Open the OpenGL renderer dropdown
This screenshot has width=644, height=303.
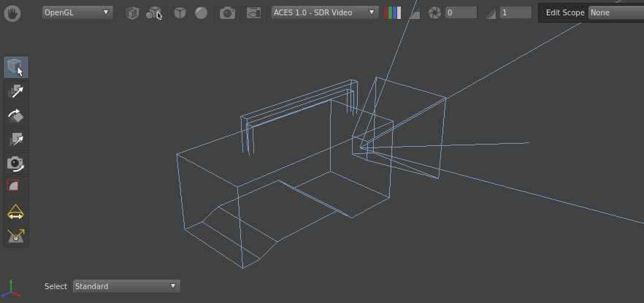tap(77, 12)
